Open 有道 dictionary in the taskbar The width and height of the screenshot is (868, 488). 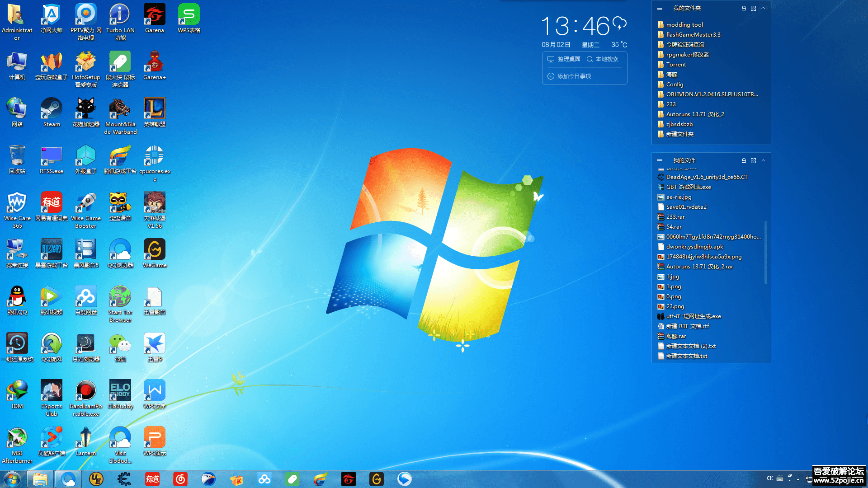(152, 479)
